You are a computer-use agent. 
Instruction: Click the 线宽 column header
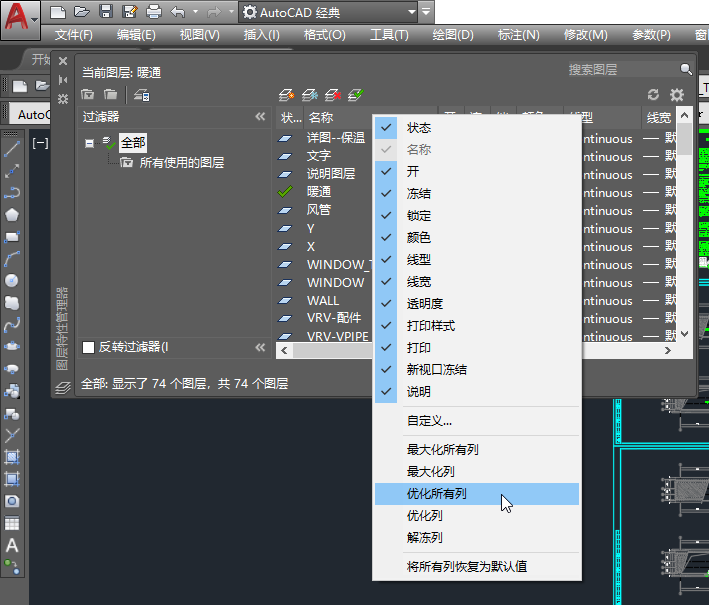click(658, 118)
